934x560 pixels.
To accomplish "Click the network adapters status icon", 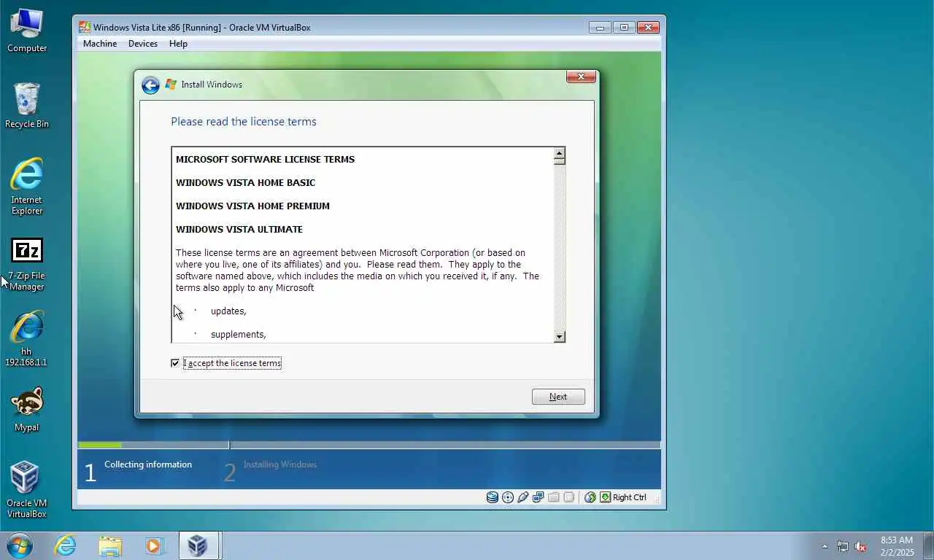I will point(539,497).
